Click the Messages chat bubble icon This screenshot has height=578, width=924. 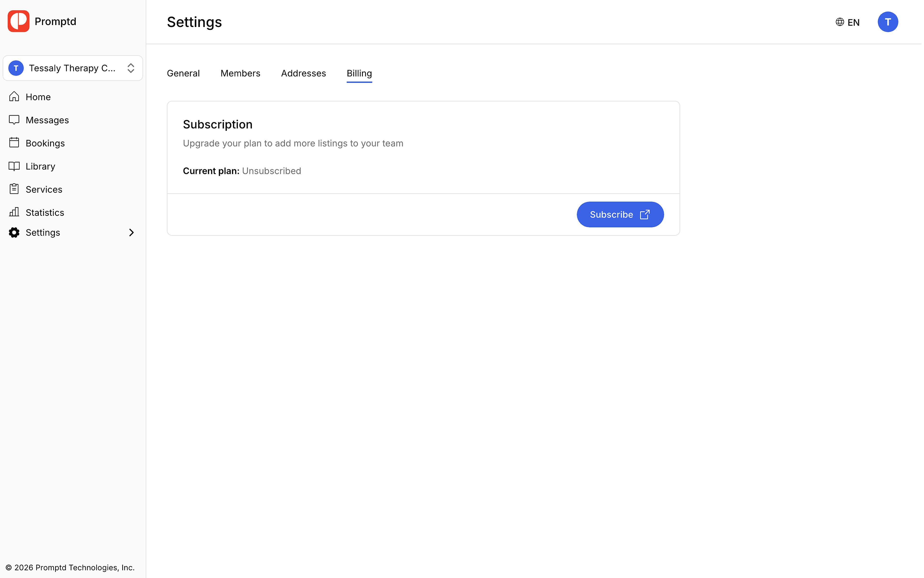coord(14,120)
